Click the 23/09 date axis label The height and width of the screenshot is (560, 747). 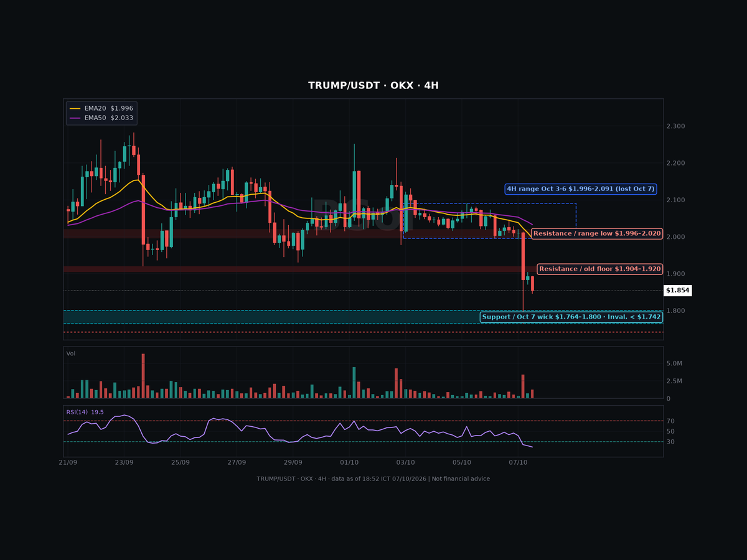(124, 462)
